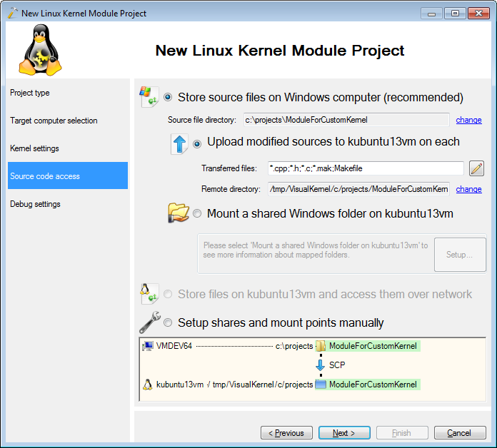Click the Windows flag document icon
The image size is (497, 448).
tap(149, 96)
